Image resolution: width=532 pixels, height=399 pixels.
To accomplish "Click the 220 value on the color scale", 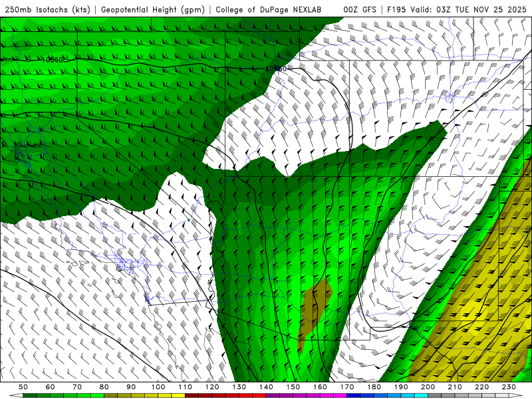I will [x=482, y=387].
